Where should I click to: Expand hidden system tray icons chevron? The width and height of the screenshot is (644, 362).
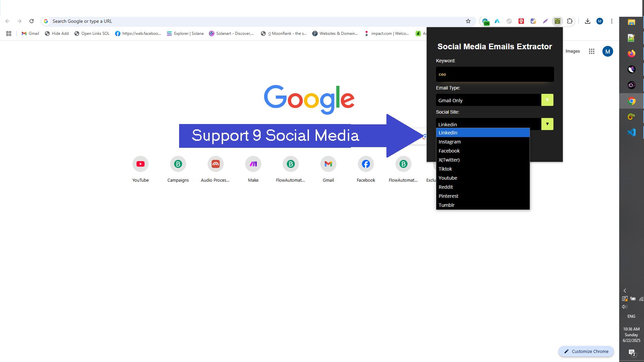[x=625, y=291]
